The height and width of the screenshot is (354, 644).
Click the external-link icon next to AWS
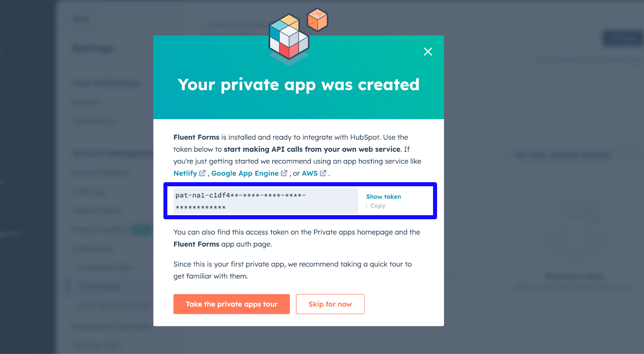tap(323, 173)
